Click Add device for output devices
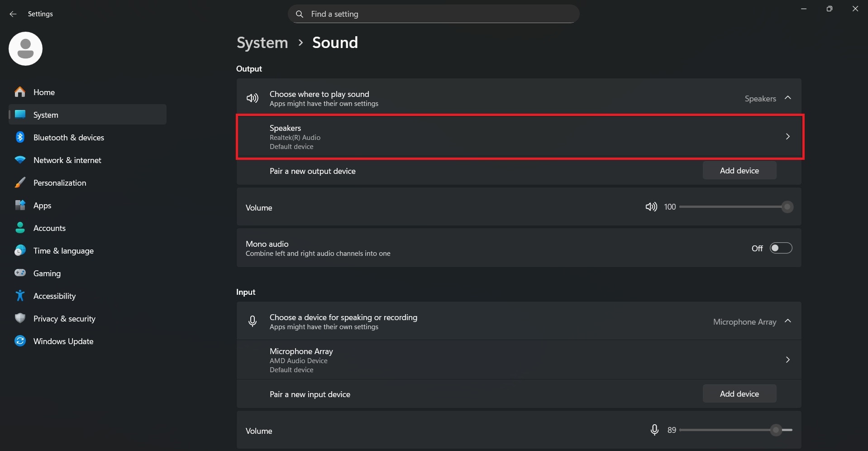This screenshot has width=868, height=451. 739,171
